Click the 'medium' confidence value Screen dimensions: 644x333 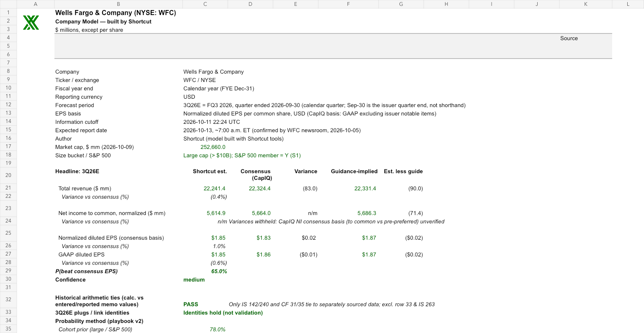[x=194, y=279]
